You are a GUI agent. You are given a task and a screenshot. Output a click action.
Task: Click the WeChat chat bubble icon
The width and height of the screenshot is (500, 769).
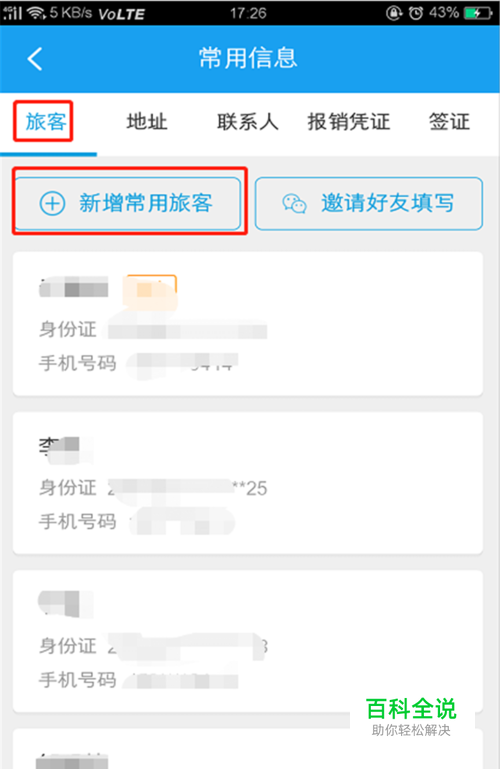(x=295, y=204)
